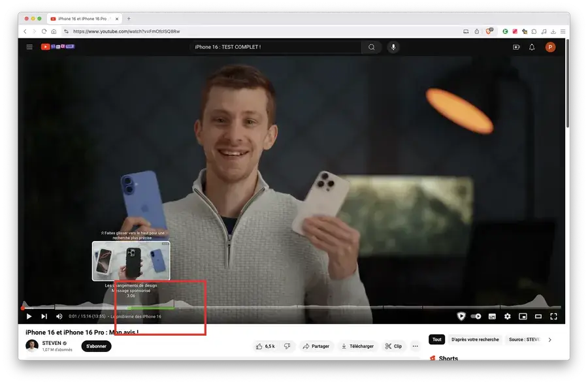Toggle subtitles captions button
The height and width of the screenshot is (384, 588).
pyautogui.click(x=492, y=316)
